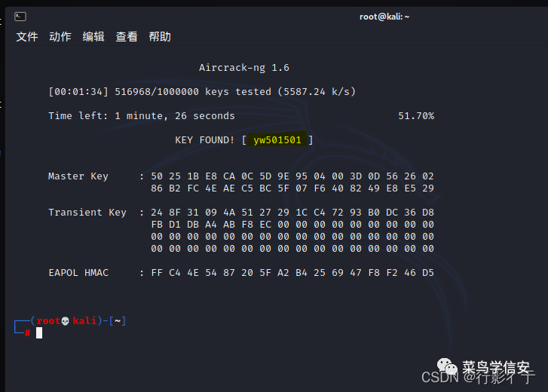Click the EAPOL HMAC label

78,273
